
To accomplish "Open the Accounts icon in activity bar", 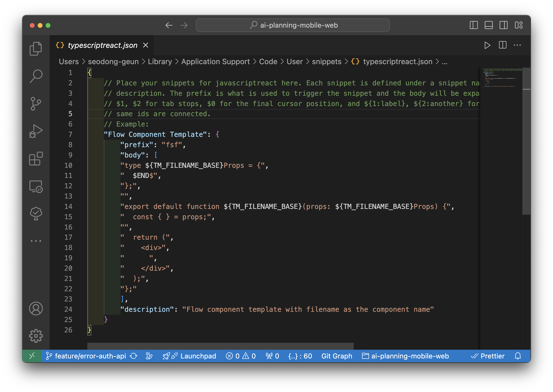I will [36, 308].
